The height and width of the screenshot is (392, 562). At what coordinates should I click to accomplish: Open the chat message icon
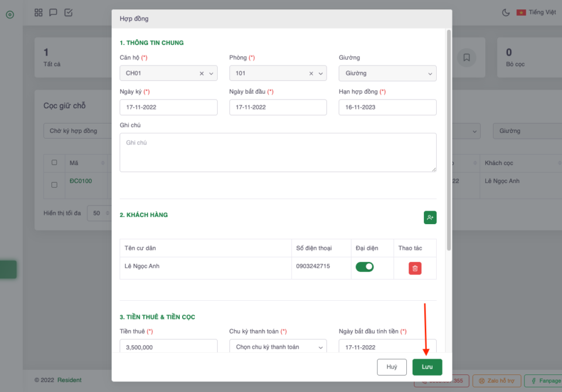point(53,12)
